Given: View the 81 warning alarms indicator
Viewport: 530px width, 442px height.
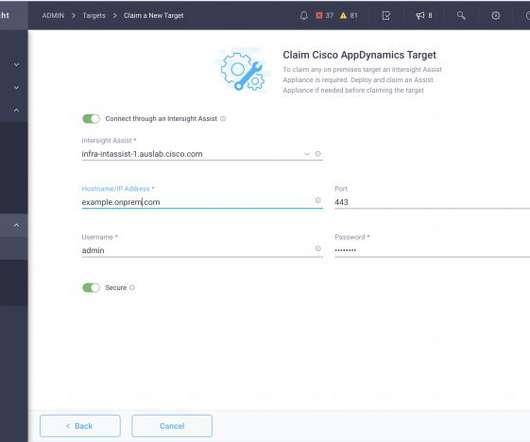Looking at the screenshot, I should tap(348, 16).
